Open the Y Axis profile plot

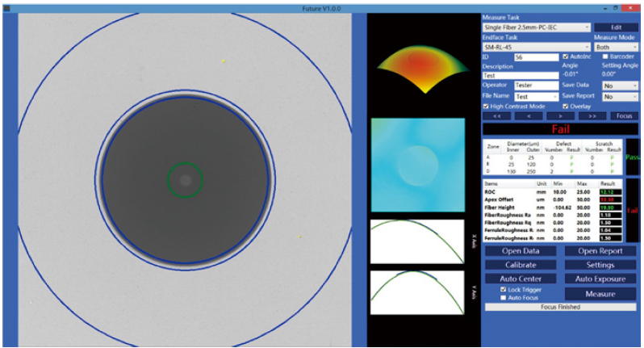pyautogui.click(x=417, y=292)
